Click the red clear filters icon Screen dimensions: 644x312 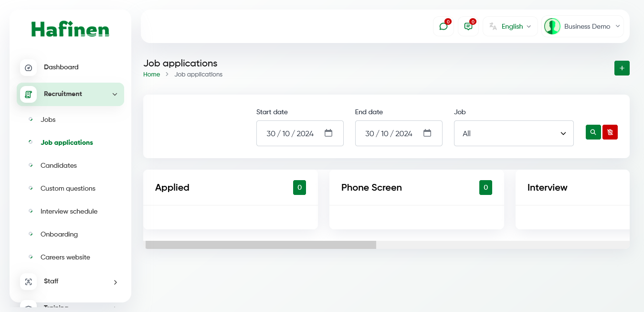610,132
